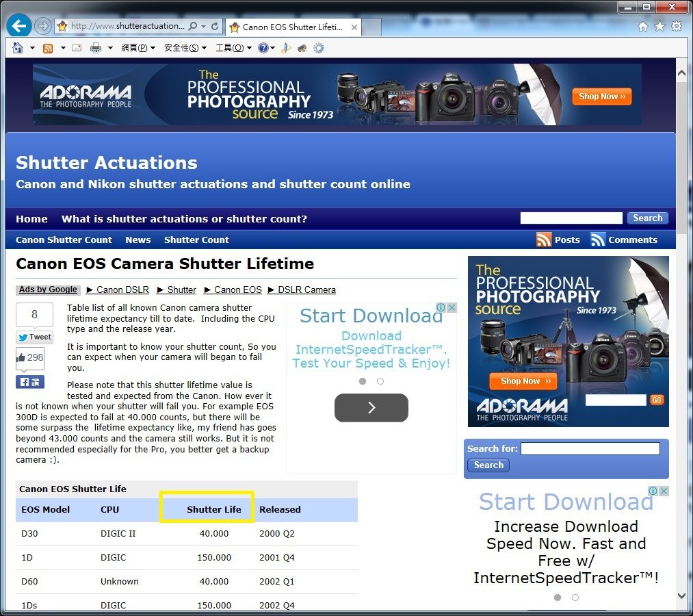Expand the dropdown arrow next to the Help icon

tap(273, 48)
